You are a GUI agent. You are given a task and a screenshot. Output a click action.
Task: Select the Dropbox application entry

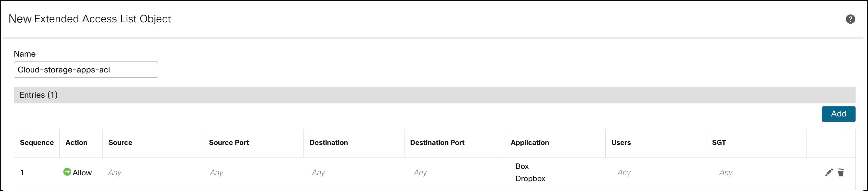(x=530, y=179)
